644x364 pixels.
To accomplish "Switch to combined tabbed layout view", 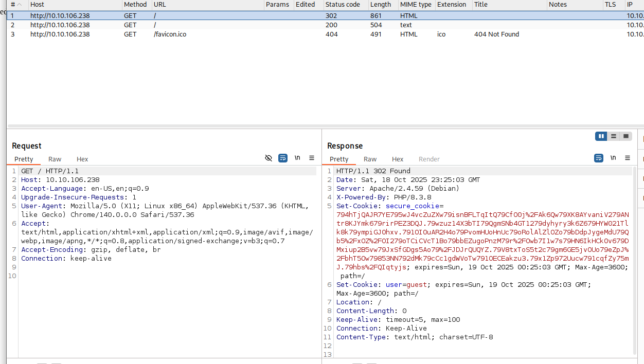I will pos(625,136).
